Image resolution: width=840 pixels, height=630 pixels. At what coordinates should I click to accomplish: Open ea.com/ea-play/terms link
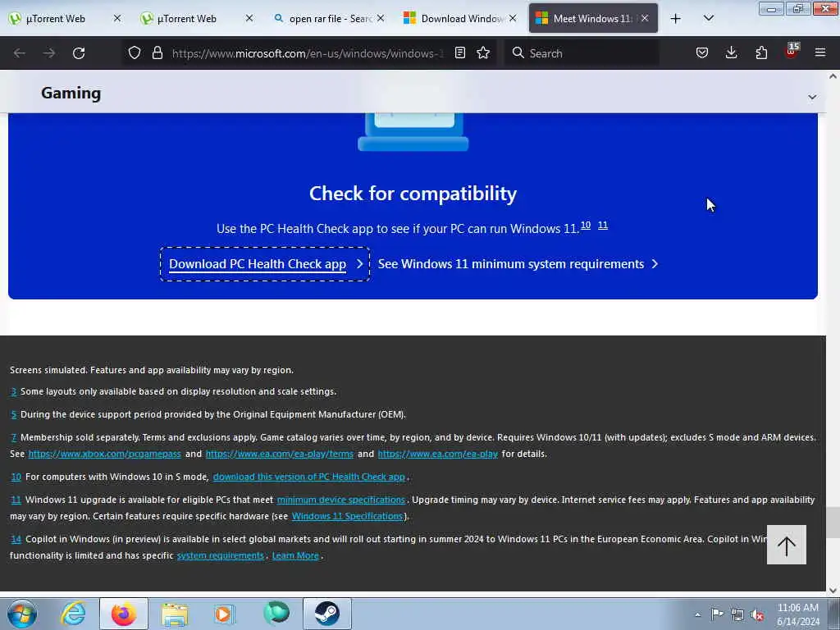(x=279, y=454)
